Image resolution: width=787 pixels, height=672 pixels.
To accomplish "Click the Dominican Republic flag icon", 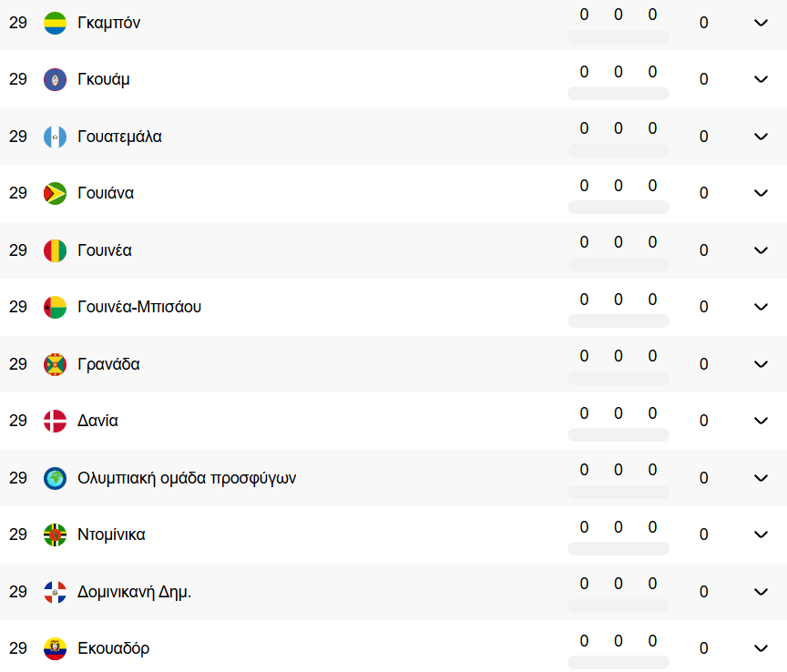I will [56, 592].
